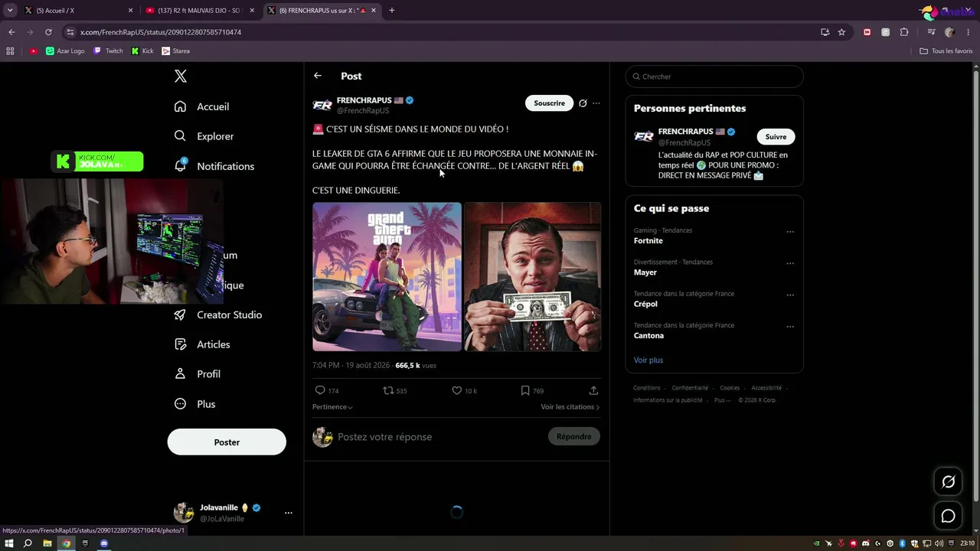
Task: Select the FRENCHRAPUS us sur X tab
Action: pyautogui.click(x=322, y=11)
